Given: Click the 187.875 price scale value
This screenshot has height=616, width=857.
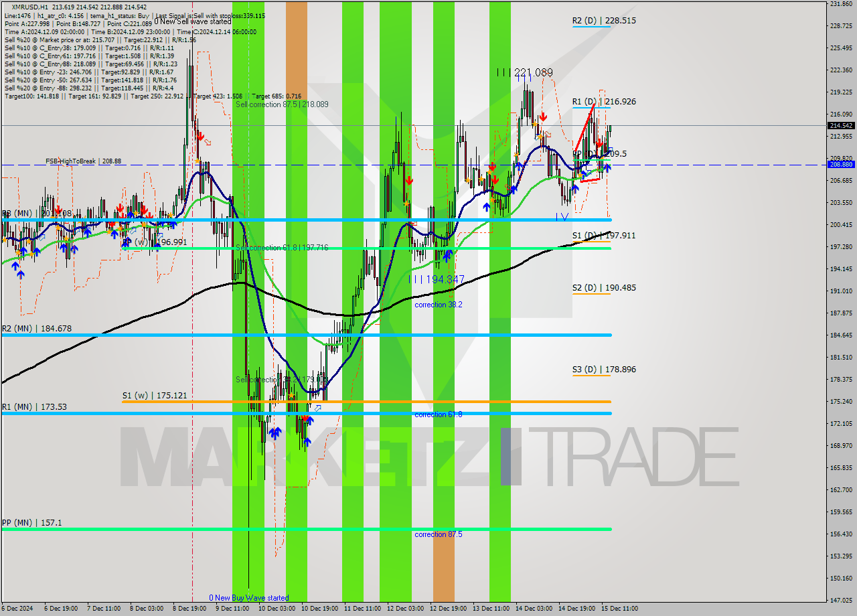Looking at the screenshot, I should [x=841, y=313].
